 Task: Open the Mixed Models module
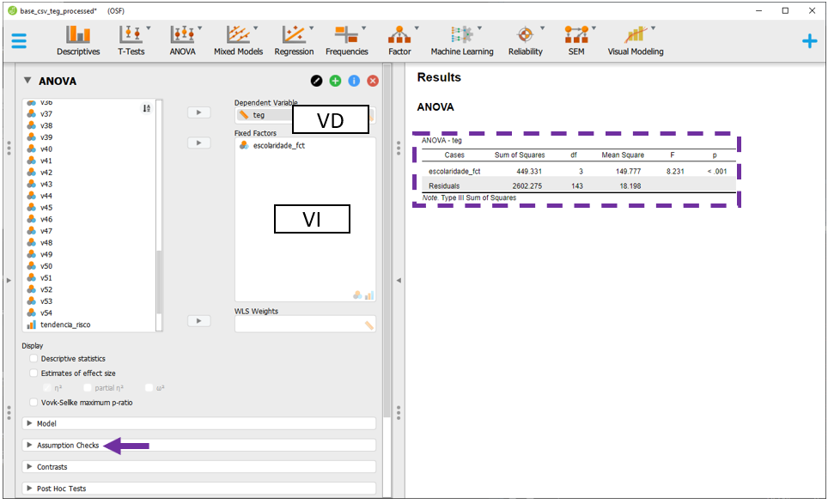tap(238, 40)
